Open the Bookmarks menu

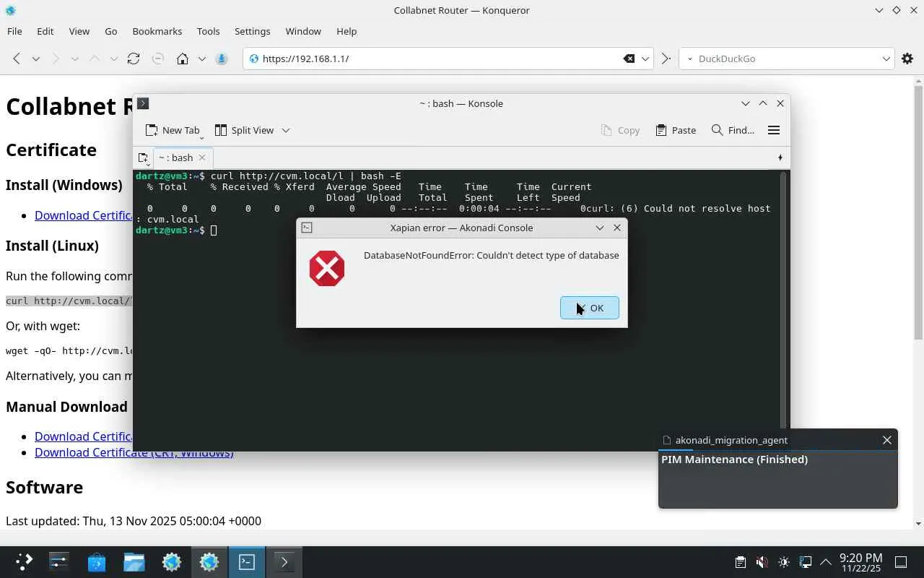click(157, 31)
